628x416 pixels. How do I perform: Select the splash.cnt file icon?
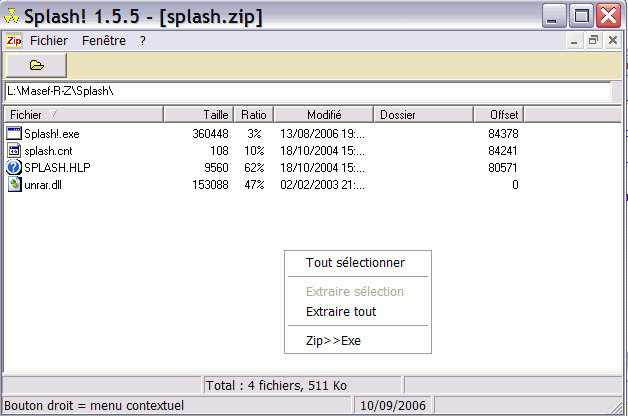pyautogui.click(x=14, y=151)
